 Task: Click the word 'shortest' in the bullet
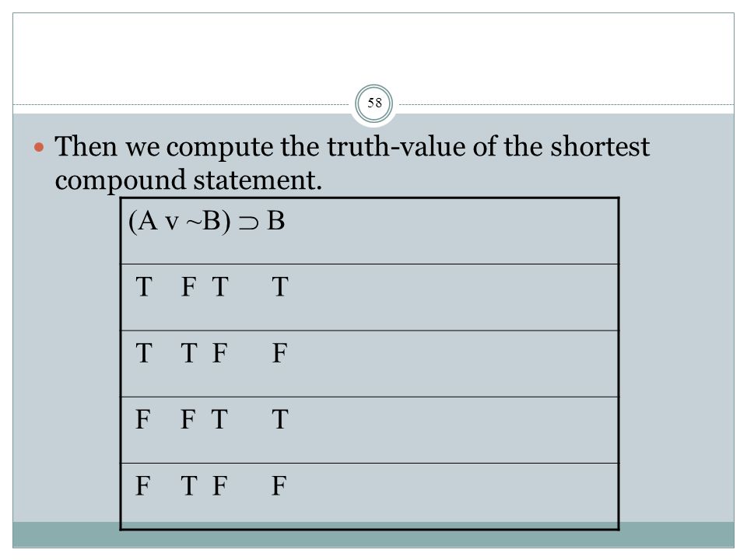click(x=600, y=146)
